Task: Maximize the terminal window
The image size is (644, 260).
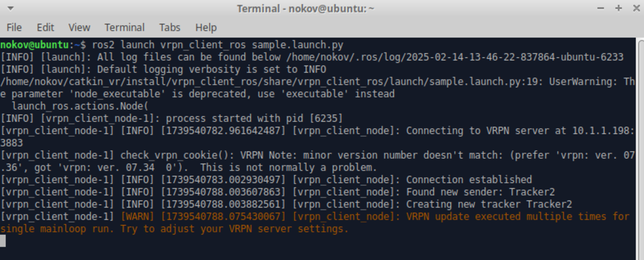Action: pos(618,9)
